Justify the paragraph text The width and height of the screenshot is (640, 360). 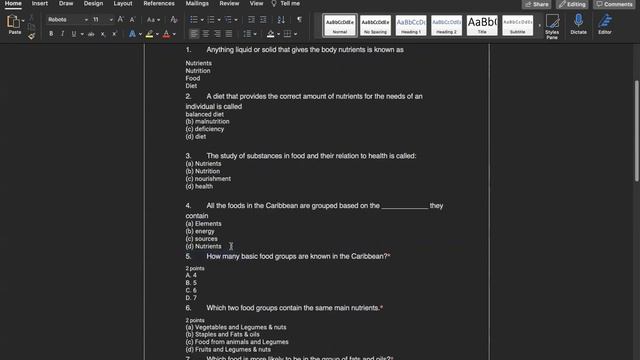pos(229,34)
